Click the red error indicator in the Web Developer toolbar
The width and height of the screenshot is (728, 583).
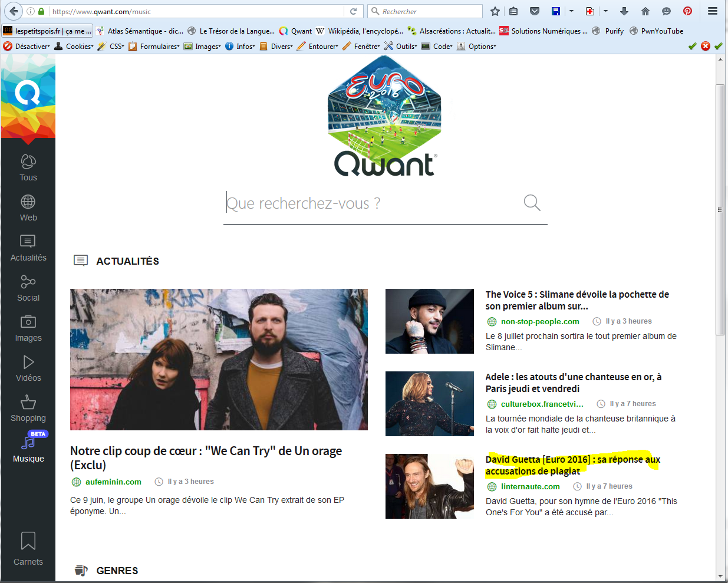pos(705,46)
